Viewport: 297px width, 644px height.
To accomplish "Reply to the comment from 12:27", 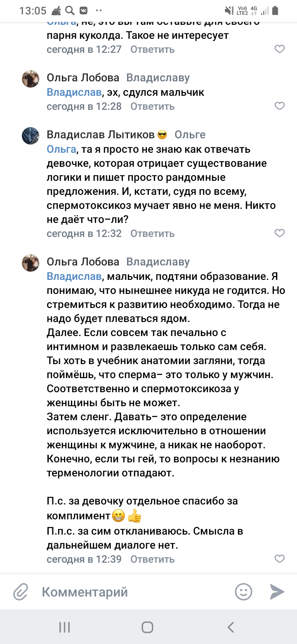I will [153, 50].
